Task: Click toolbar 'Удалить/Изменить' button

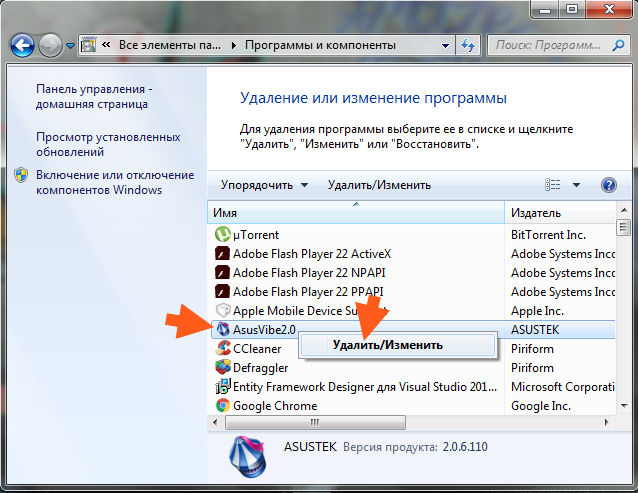Action: point(379,185)
